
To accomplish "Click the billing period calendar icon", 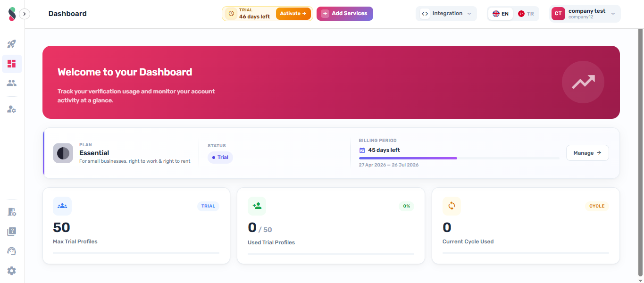I will 362,150.
